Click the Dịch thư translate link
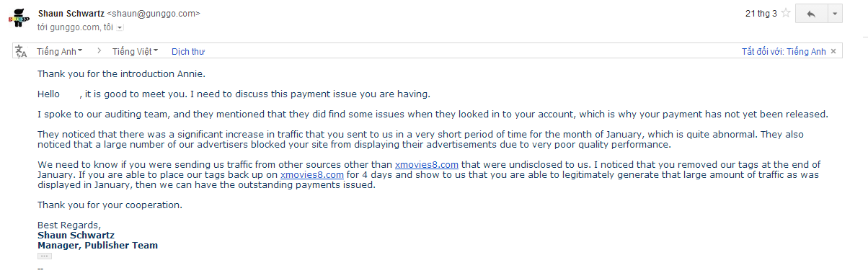This screenshot has width=868, height=273. [188, 51]
